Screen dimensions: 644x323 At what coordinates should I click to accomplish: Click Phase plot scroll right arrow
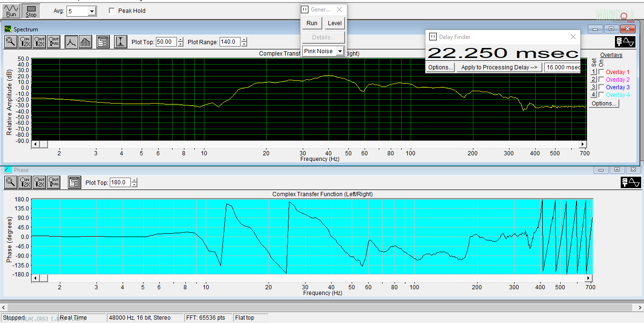pos(589,278)
